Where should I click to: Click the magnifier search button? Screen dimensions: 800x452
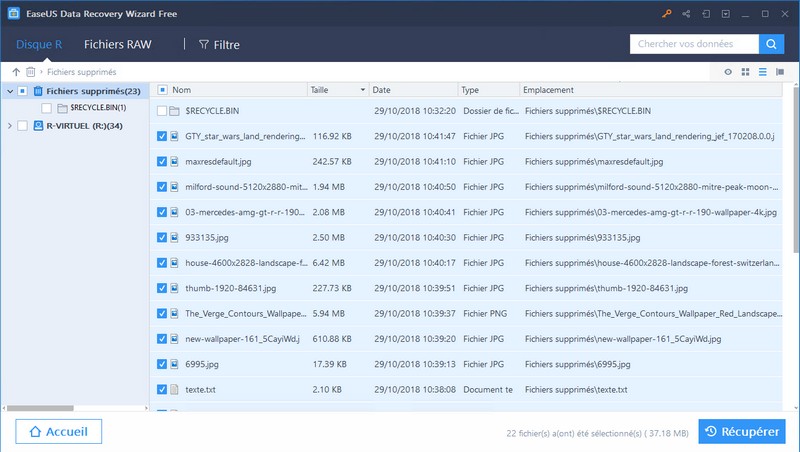pos(771,44)
